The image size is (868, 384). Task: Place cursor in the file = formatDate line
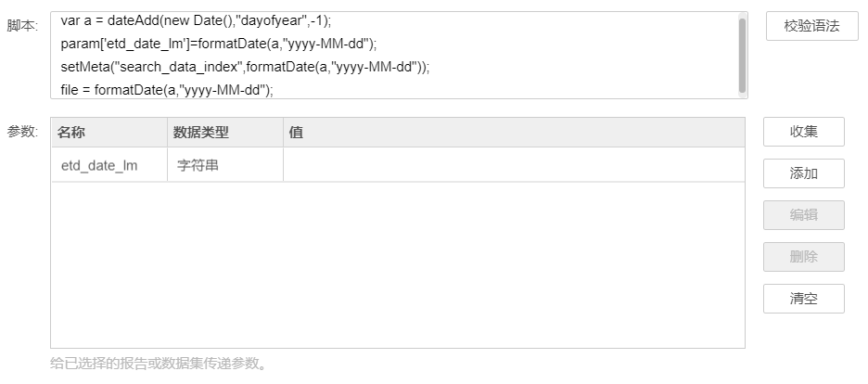tap(167, 90)
